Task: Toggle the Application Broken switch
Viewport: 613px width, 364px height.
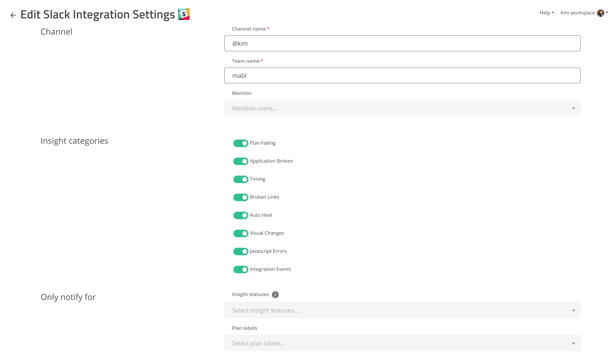Action: [x=241, y=161]
